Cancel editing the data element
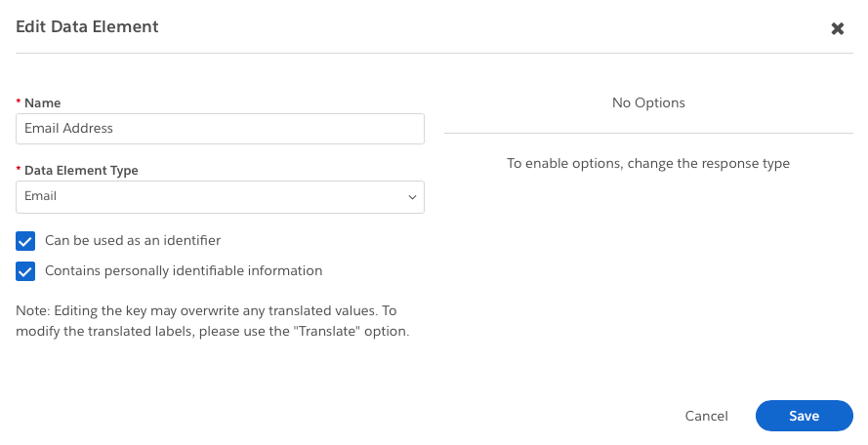 click(706, 416)
